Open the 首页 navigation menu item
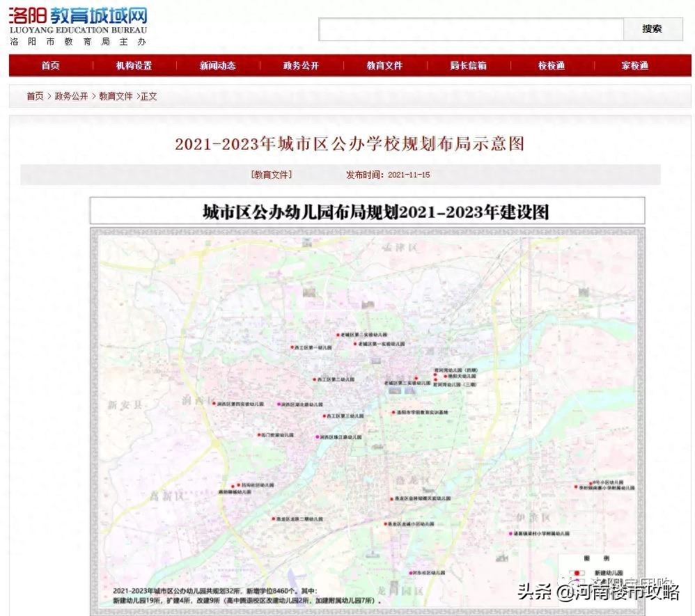The image size is (695, 616). 50,65
